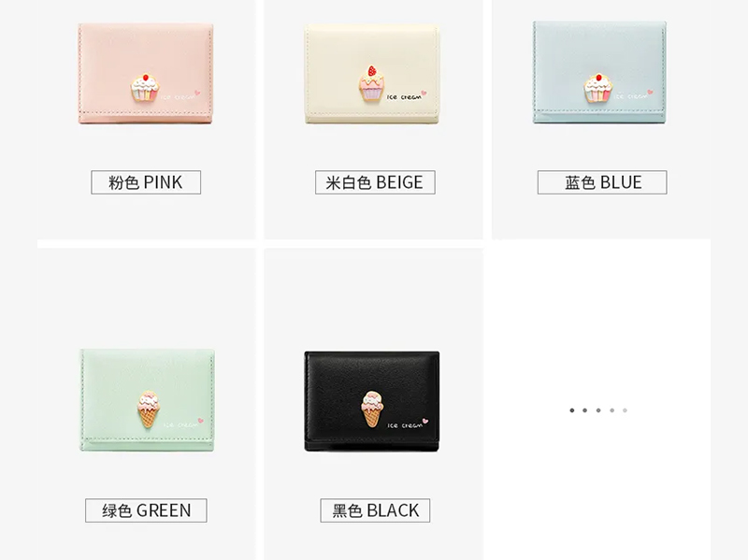Screen dimensions: 748x560
Task: Select the 黑色 BLACK color label
Action: point(375,510)
